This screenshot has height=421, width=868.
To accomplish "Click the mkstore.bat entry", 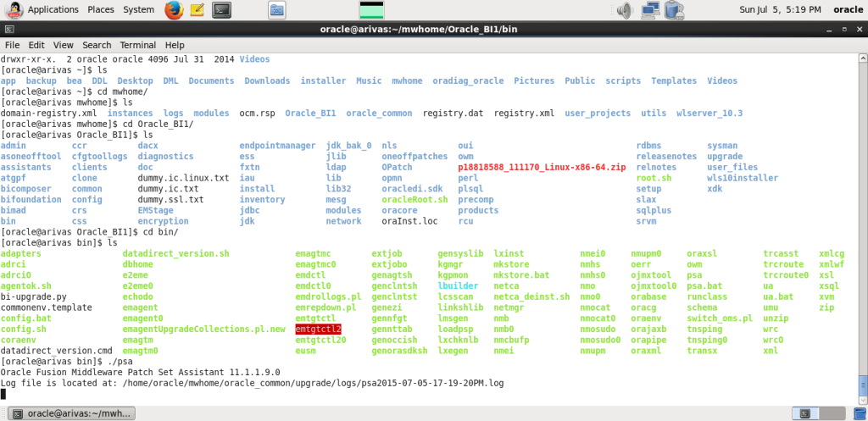I will (521, 275).
